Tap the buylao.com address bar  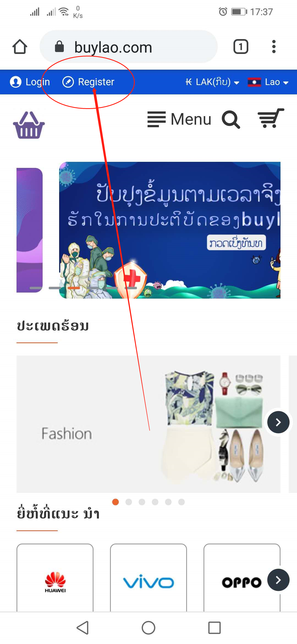[x=129, y=47]
